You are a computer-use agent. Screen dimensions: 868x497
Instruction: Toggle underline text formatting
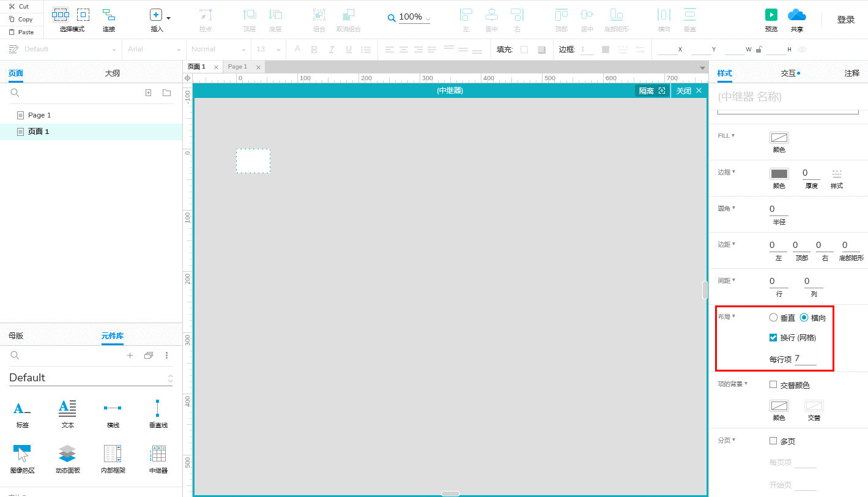349,50
